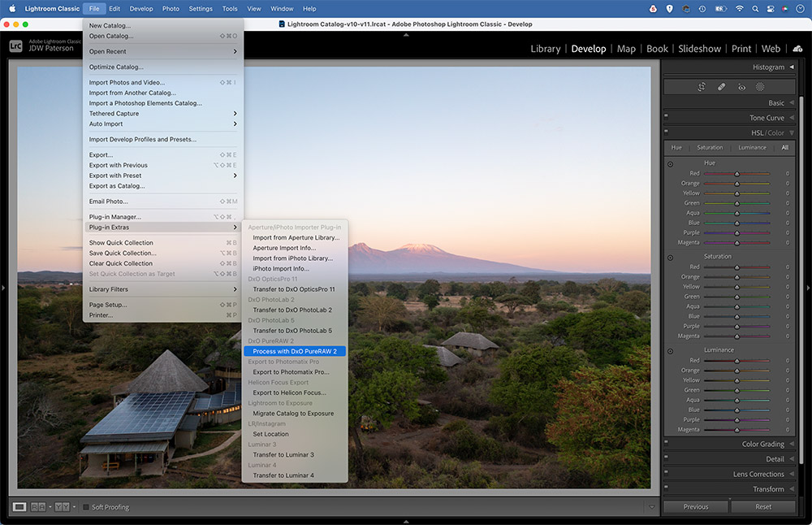Click the Kilimanjaro photo in the preview
This screenshot has height=525, width=812.
click(334, 277)
